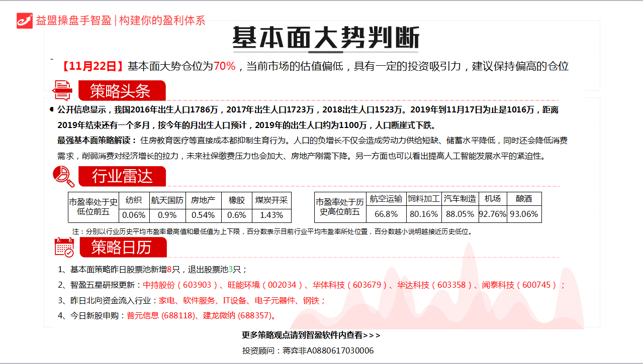This screenshot has width=643, height=364.
Task: Click the 策略头条 newspaper icon
Action: tap(63, 91)
